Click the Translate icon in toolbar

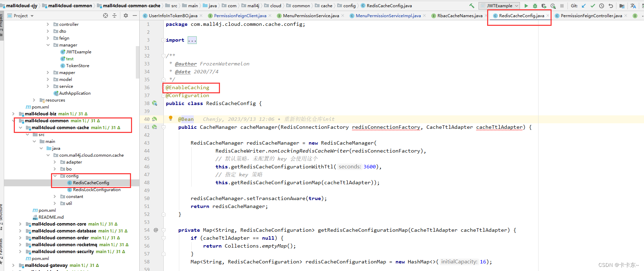pos(633,6)
